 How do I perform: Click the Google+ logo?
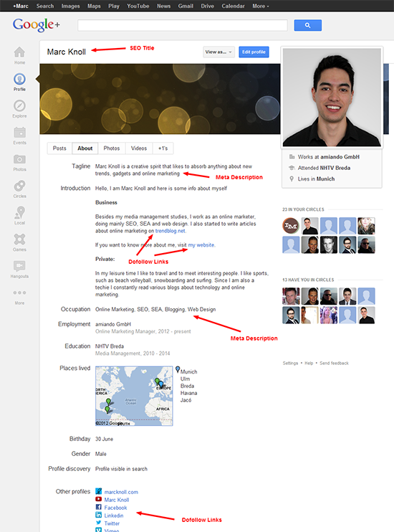[x=37, y=25]
